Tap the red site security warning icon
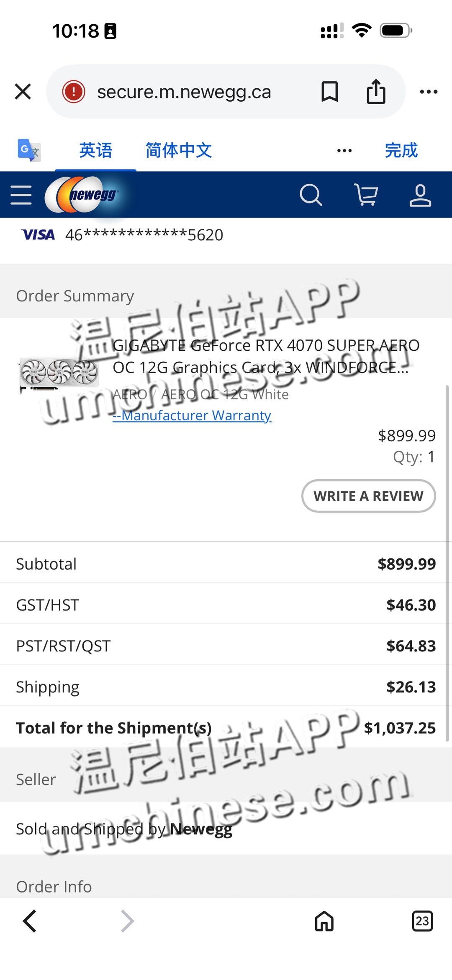This screenshot has height=980, width=452. click(74, 92)
